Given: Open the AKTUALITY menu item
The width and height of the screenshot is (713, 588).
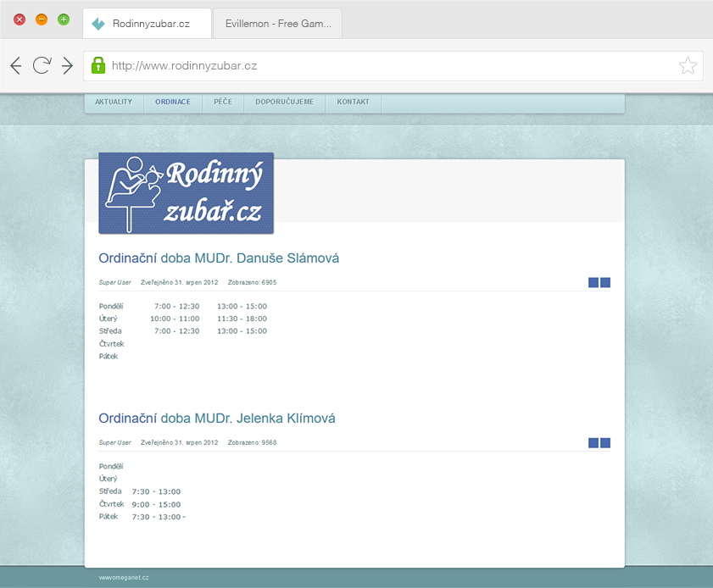Looking at the screenshot, I should pyautogui.click(x=114, y=103).
